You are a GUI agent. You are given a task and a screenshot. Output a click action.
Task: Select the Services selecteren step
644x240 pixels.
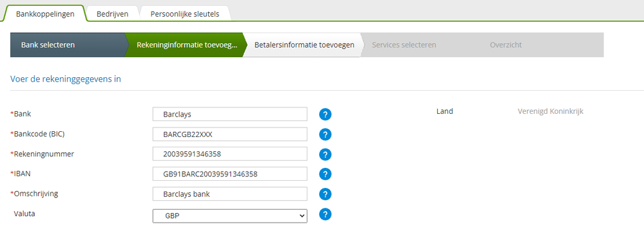[404, 44]
